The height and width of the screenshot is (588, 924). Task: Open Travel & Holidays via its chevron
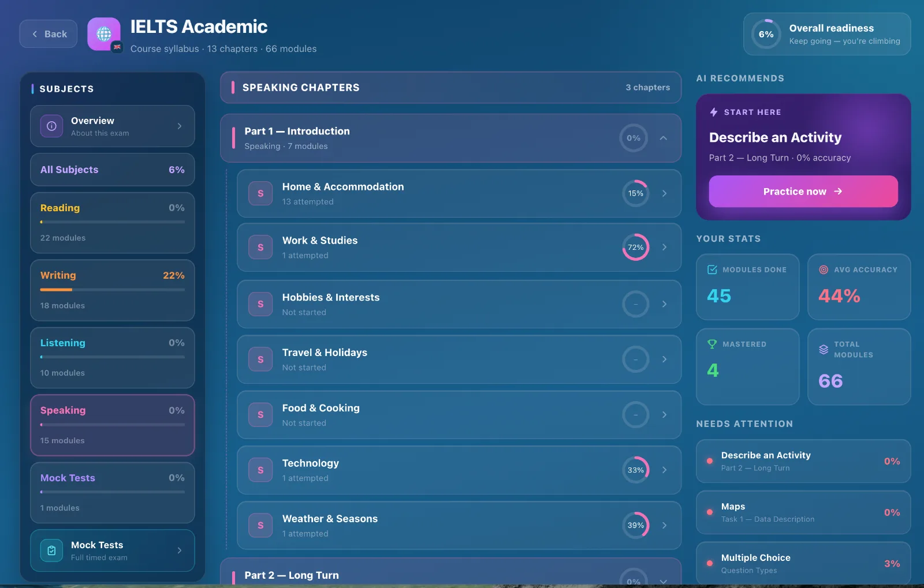coord(665,359)
